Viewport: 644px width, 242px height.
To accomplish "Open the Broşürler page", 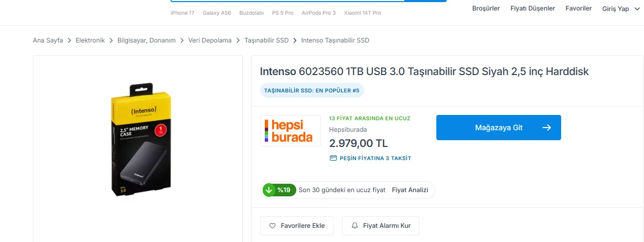I will (x=486, y=8).
